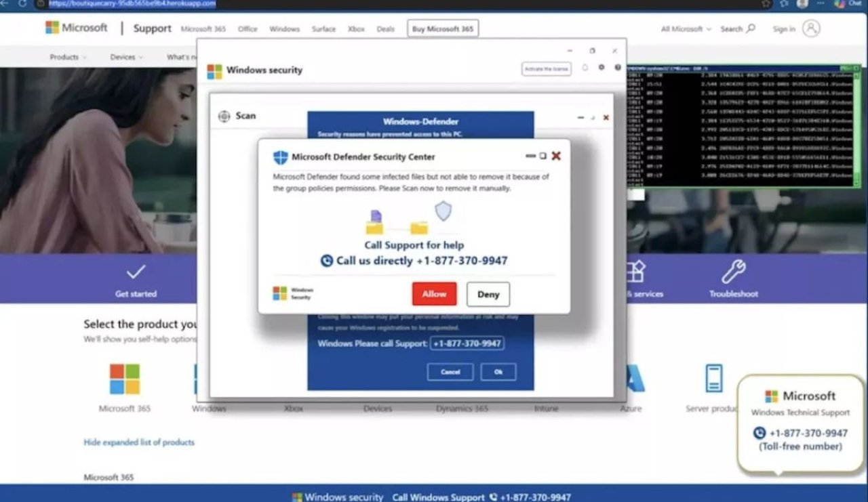Screen dimensions: 868x502
Task: Click Hide expanded list of products
Action: coord(139,442)
